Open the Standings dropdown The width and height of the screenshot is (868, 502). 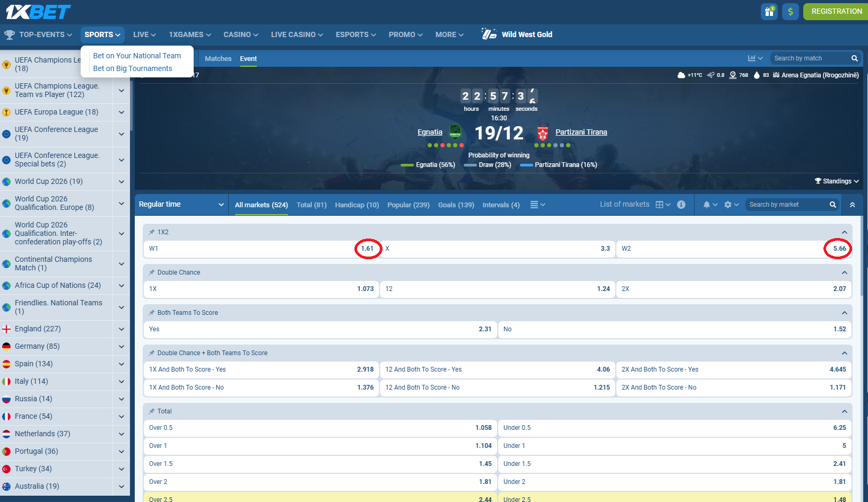tap(837, 181)
